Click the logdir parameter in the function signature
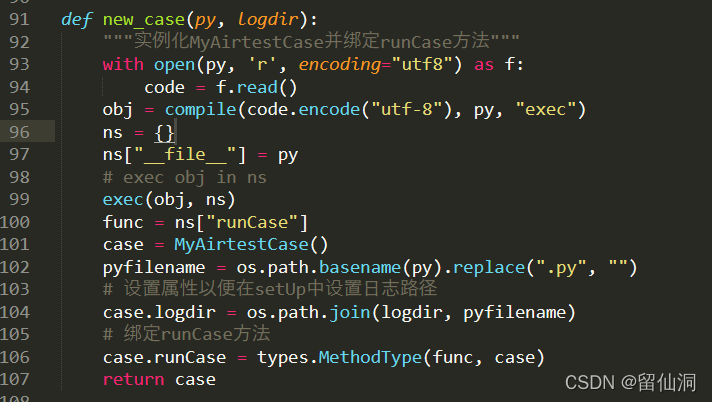Viewport: 712px width, 402px height. click(268, 20)
